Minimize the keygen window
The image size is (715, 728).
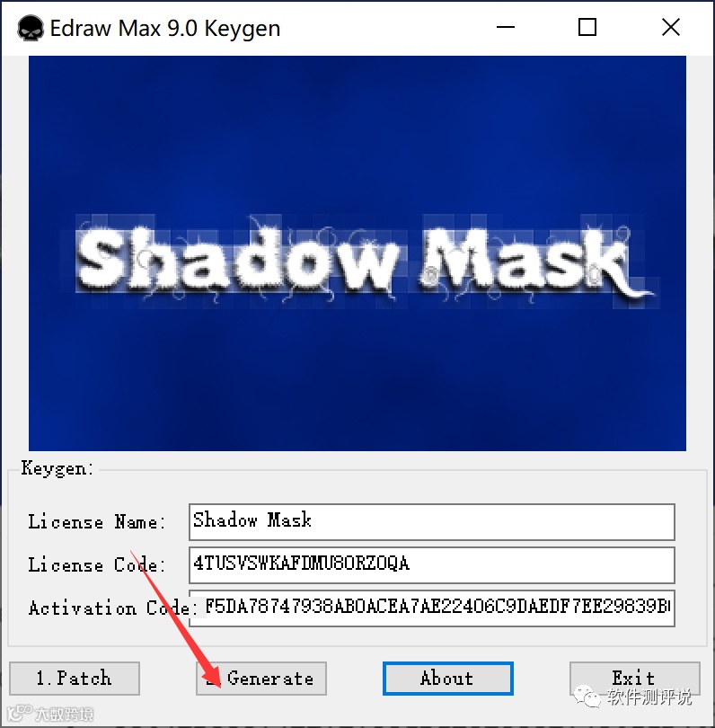click(506, 27)
